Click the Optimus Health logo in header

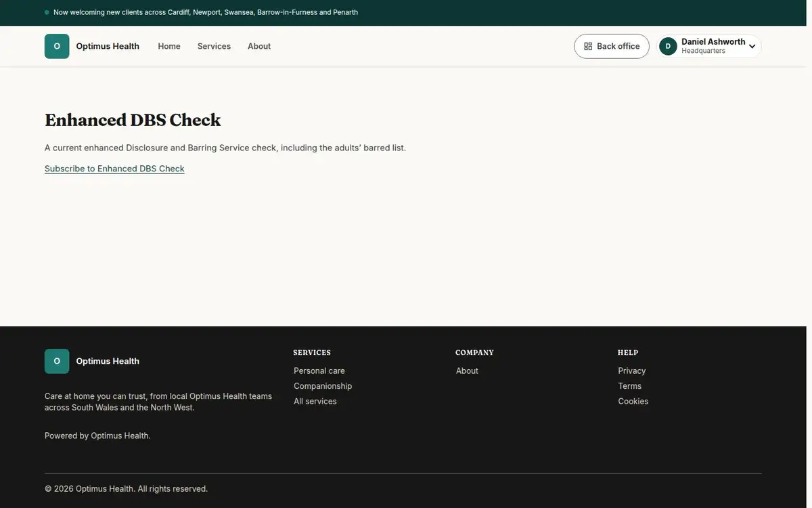[x=57, y=46]
